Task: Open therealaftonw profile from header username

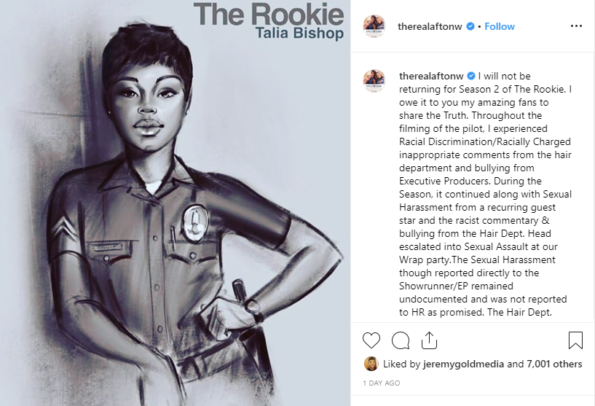Action: 430,27
